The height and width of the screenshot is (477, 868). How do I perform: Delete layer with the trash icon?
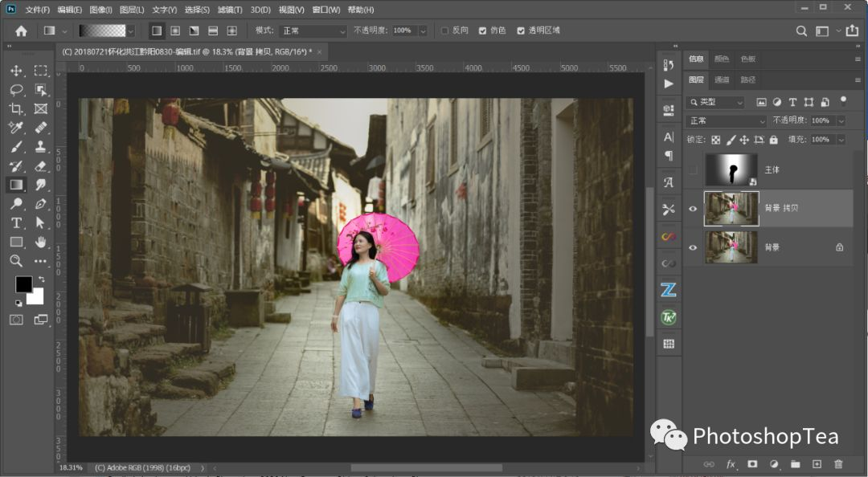click(838, 463)
